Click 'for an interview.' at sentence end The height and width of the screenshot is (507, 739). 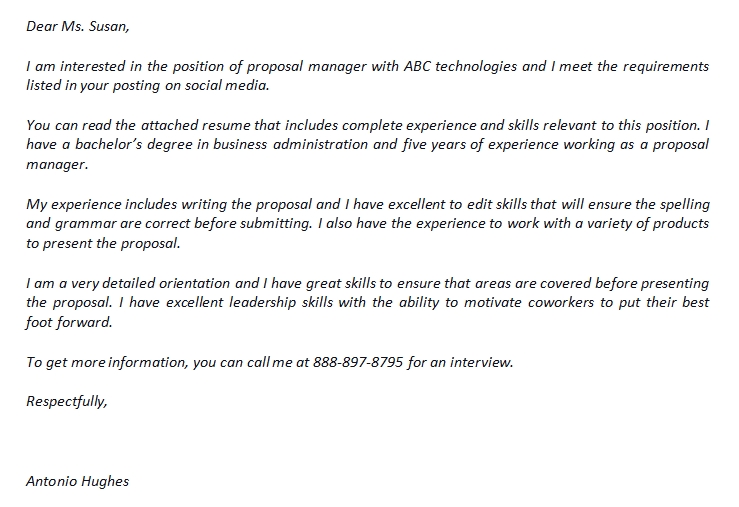(x=460, y=362)
